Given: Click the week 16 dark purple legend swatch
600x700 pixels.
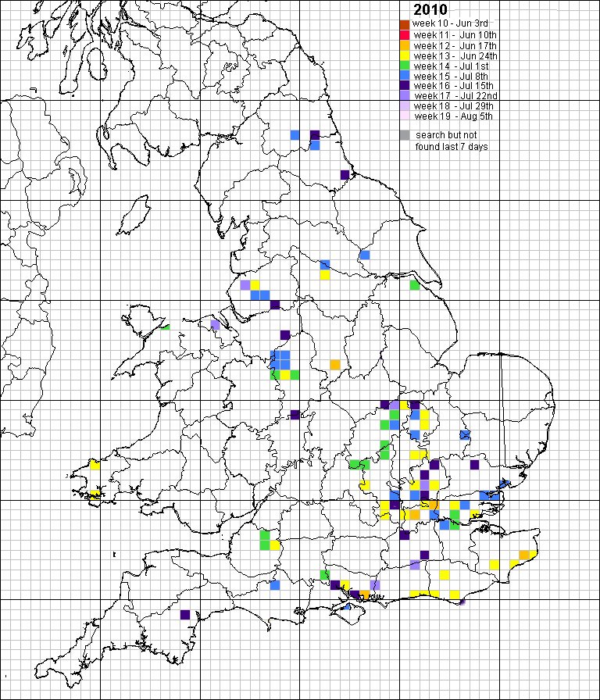Looking at the screenshot, I should (405, 85).
